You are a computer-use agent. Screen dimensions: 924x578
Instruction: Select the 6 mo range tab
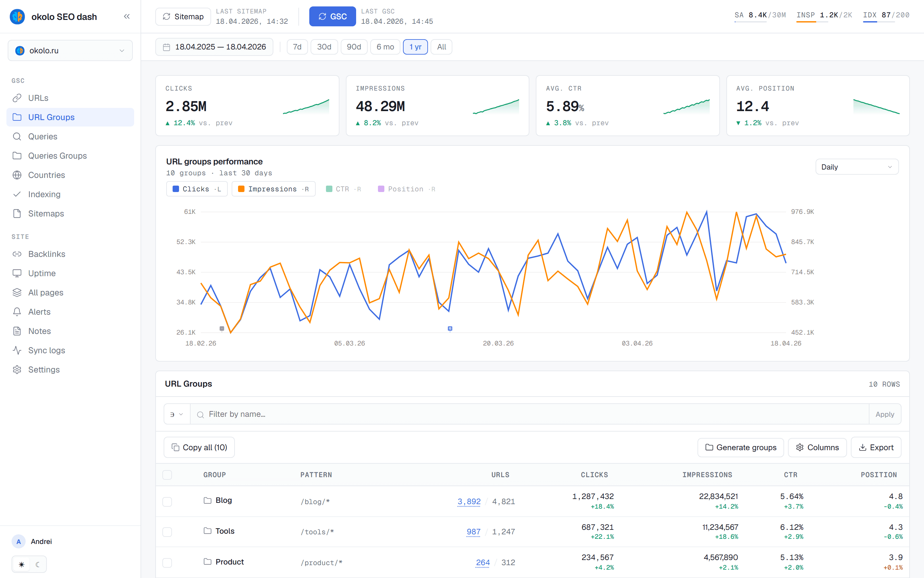click(x=385, y=47)
